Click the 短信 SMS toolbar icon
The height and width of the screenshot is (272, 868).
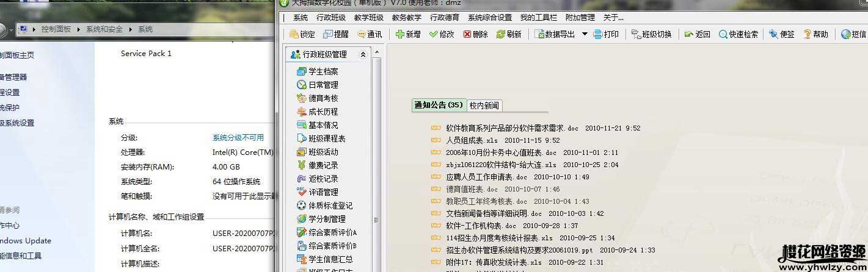(x=854, y=34)
